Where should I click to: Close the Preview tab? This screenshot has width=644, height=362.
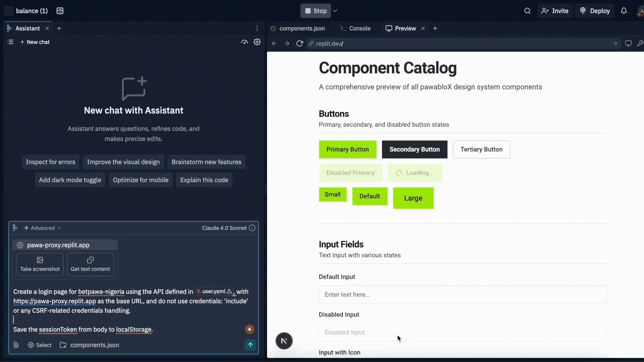[423, 28]
